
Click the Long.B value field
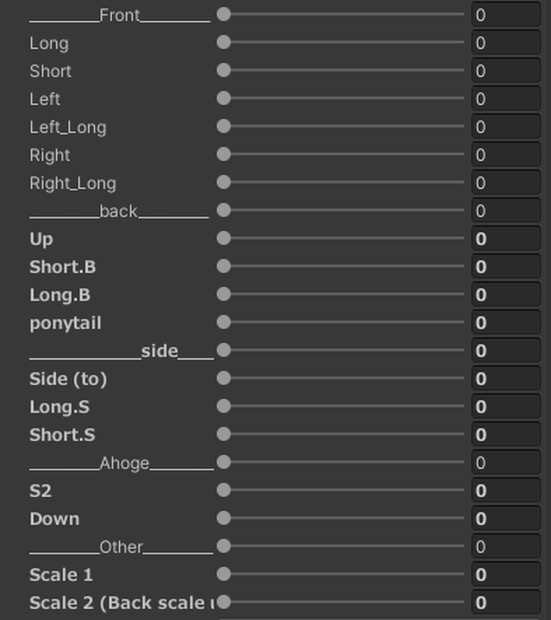(x=506, y=295)
